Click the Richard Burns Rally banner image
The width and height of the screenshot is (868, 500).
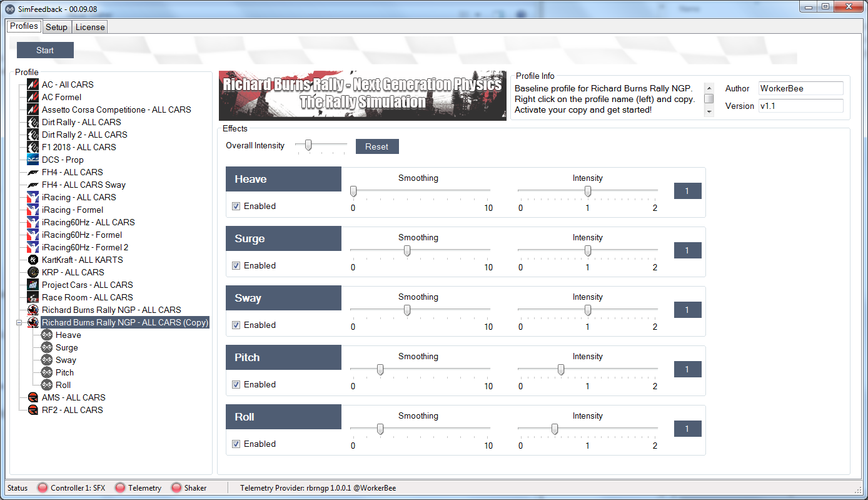[363, 95]
